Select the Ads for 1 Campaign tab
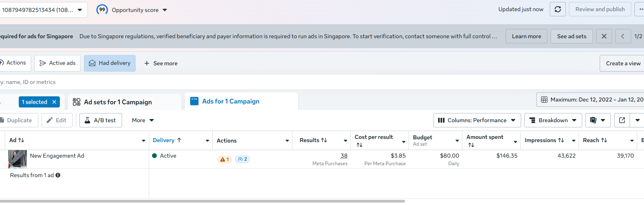Screen dimensions: 644x205 [231, 102]
